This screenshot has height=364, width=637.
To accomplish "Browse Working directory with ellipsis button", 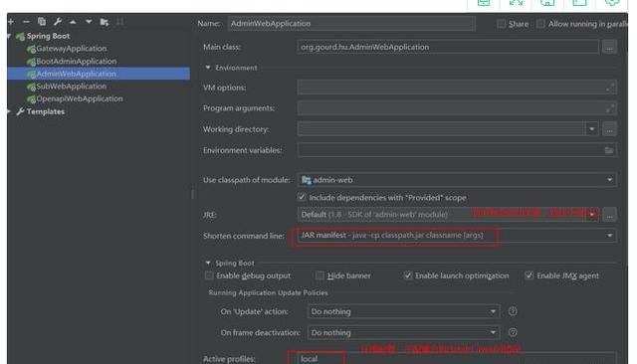I will click(609, 129).
